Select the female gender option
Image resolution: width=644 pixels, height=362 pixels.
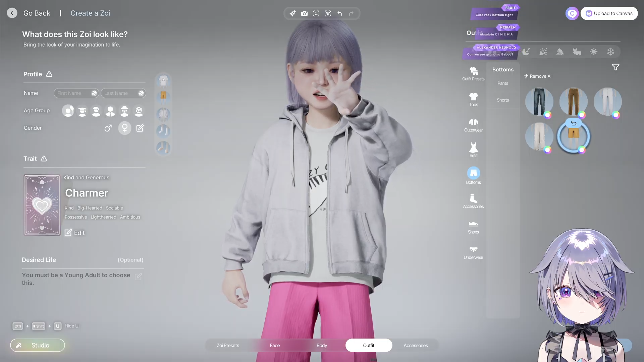coord(124,128)
